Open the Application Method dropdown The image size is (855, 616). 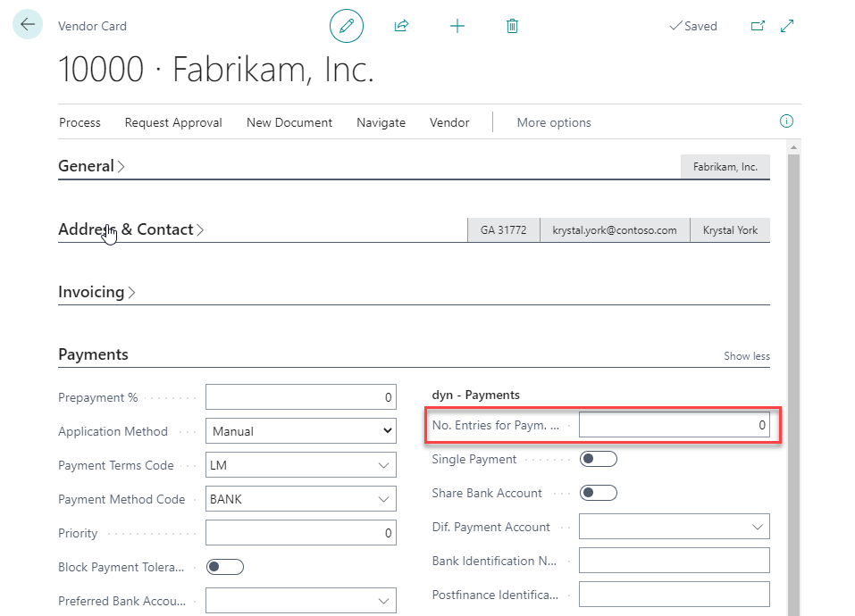coord(301,431)
